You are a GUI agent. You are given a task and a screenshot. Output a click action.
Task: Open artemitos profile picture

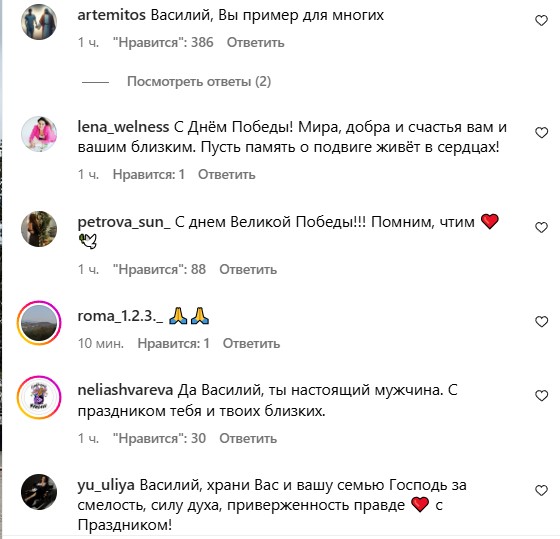tap(39, 22)
